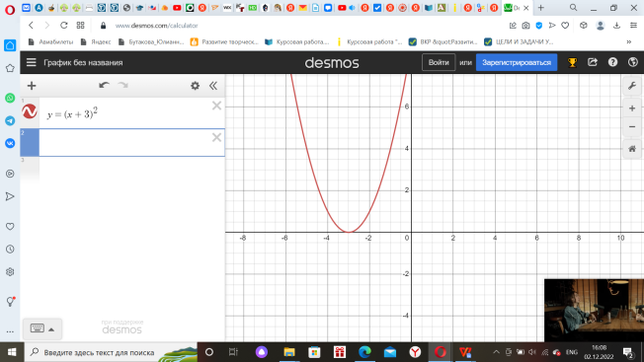Open Windows notification center
This screenshot has height=362, width=644.
(628, 352)
